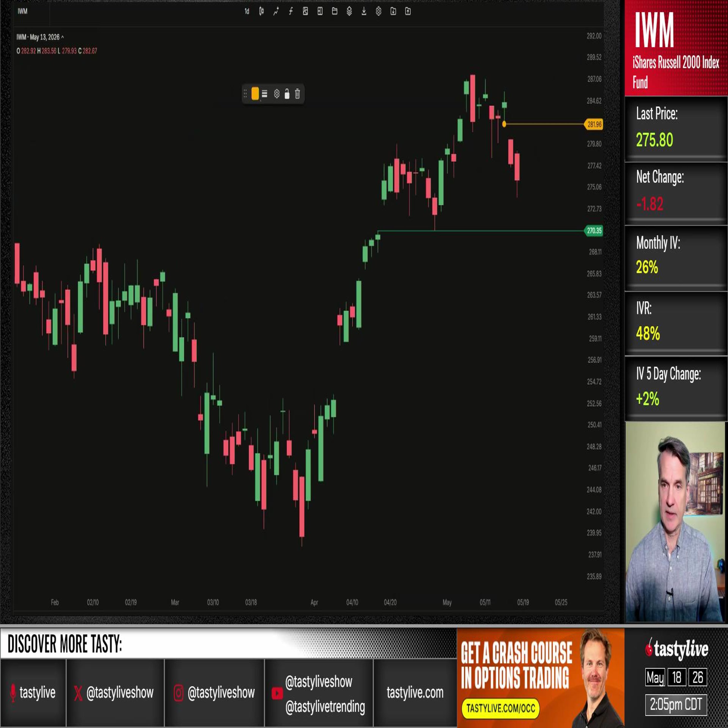Screen dimensions: 728x728
Task: Click the iShares Russell 2000 Index Fund title
Action: pyautogui.click(x=676, y=72)
